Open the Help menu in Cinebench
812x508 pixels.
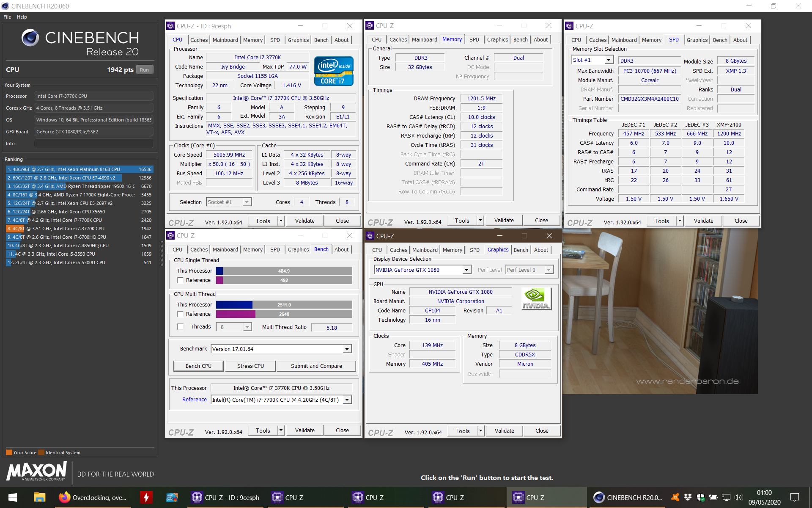22,17
